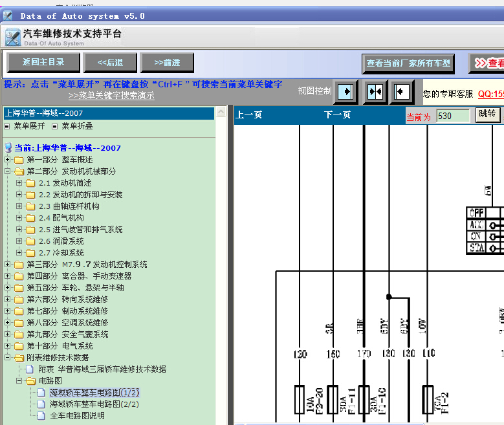
Task: Click folder icon of 第二部分 发动机机械部分
Action: click(19, 171)
